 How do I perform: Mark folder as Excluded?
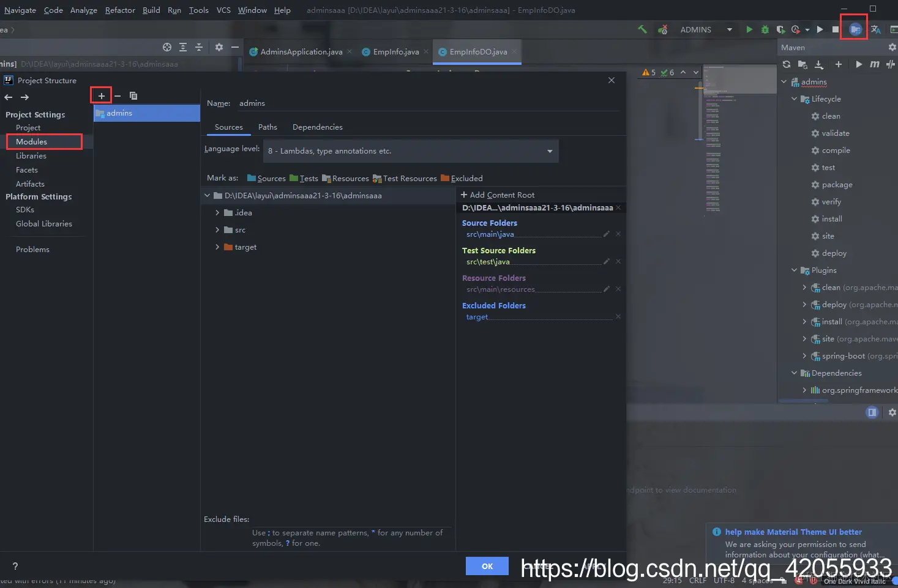pos(462,178)
